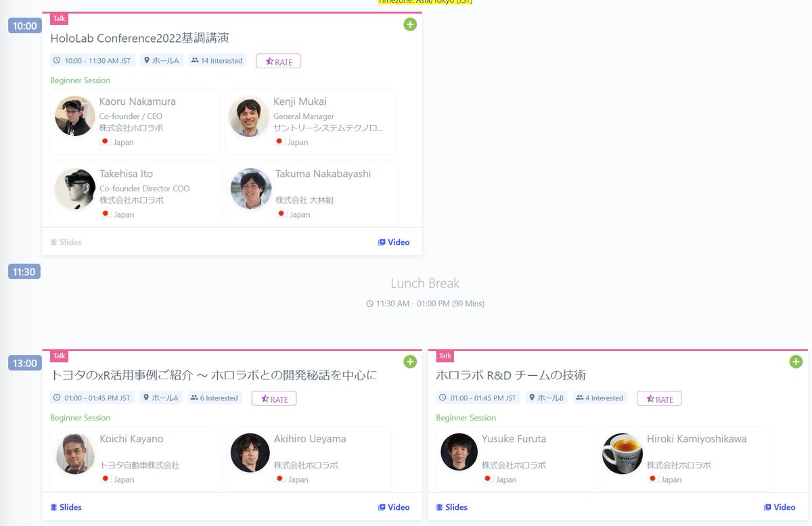Click ホールA location chip in トヨタ session
The image size is (812, 526).
(161, 398)
